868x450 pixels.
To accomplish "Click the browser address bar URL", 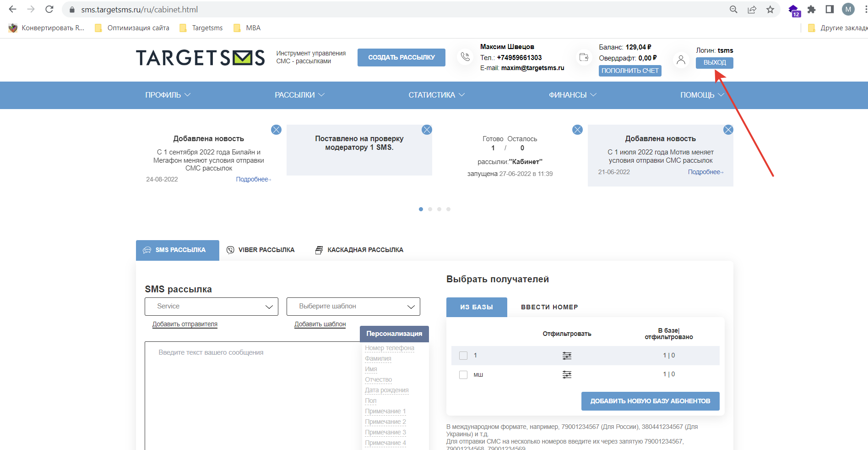I will (140, 9).
